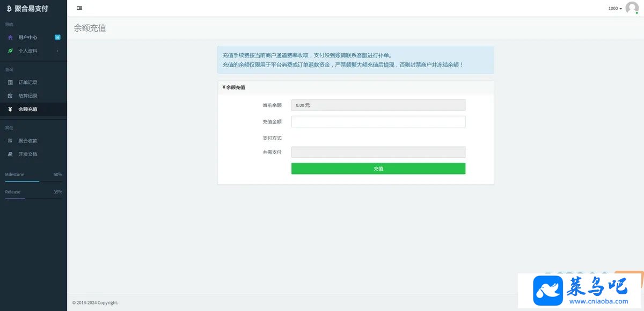Click the book icon beside 开发文档
The image size is (644, 311).
[x=10, y=154]
